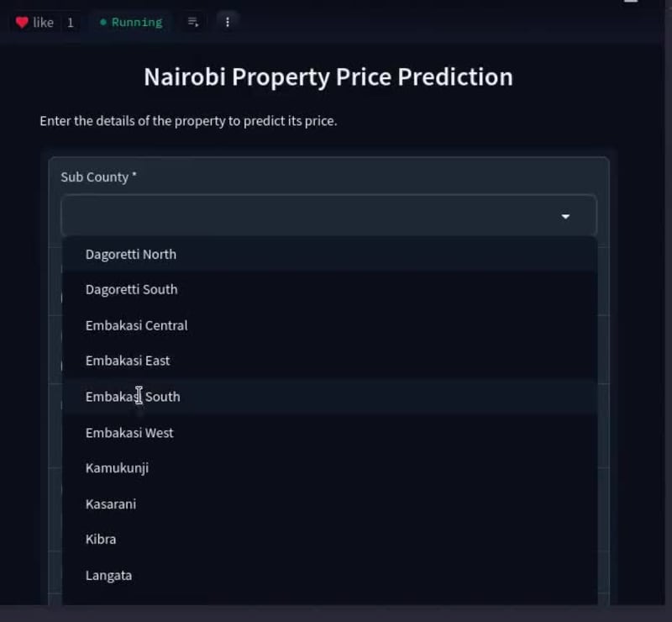Image resolution: width=672 pixels, height=622 pixels.
Task: Click the green Running status indicator dot
Action: pyautogui.click(x=103, y=23)
